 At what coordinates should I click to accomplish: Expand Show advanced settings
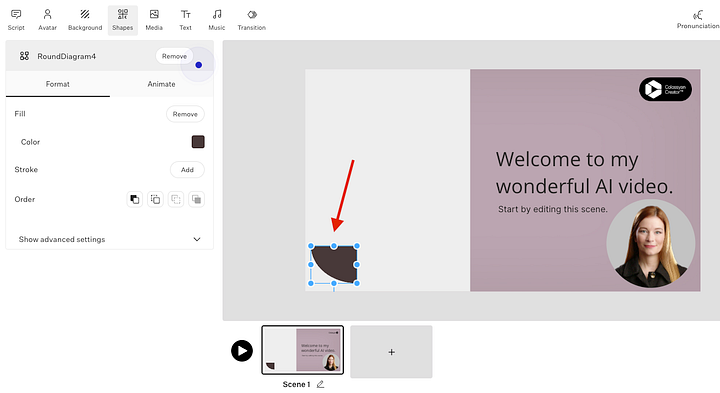[x=109, y=239]
